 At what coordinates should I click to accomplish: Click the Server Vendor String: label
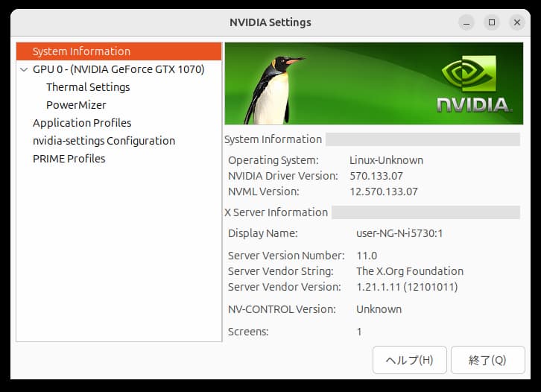[280, 271]
